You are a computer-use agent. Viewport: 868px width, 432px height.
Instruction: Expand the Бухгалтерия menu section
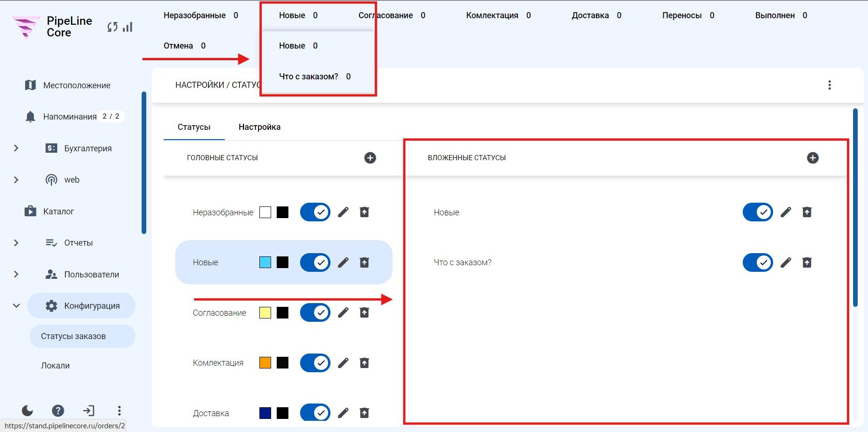pos(16,148)
